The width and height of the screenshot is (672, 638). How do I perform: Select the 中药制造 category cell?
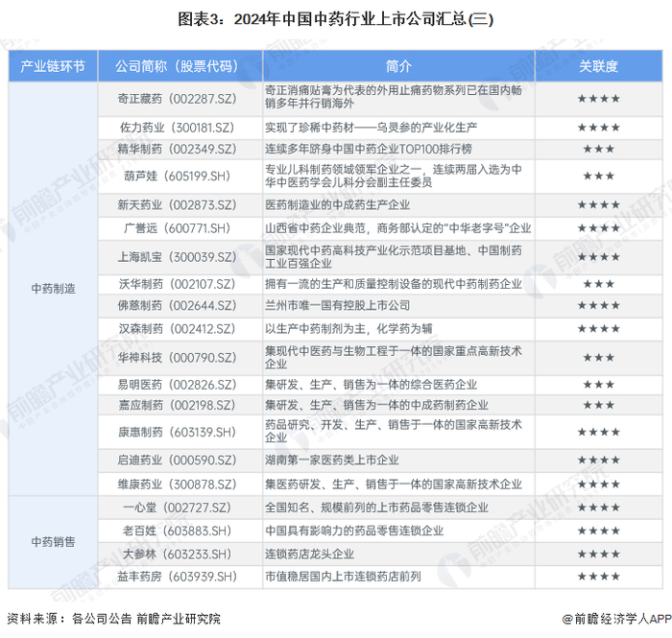[x=53, y=289]
